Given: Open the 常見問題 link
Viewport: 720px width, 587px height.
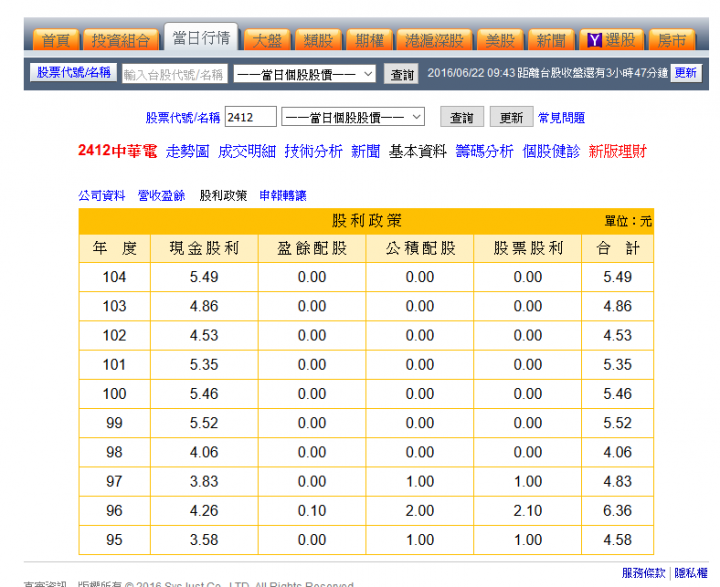Looking at the screenshot, I should tap(562, 118).
